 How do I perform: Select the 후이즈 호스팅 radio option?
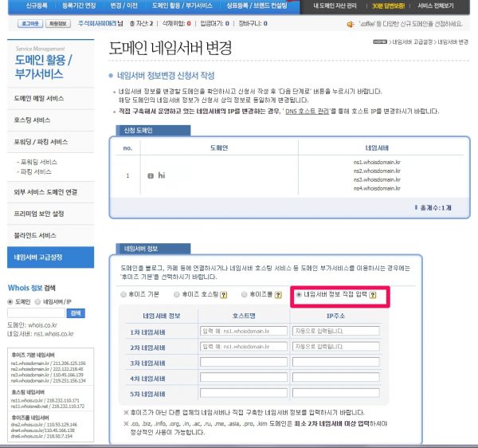pyautogui.click(x=177, y=294)
